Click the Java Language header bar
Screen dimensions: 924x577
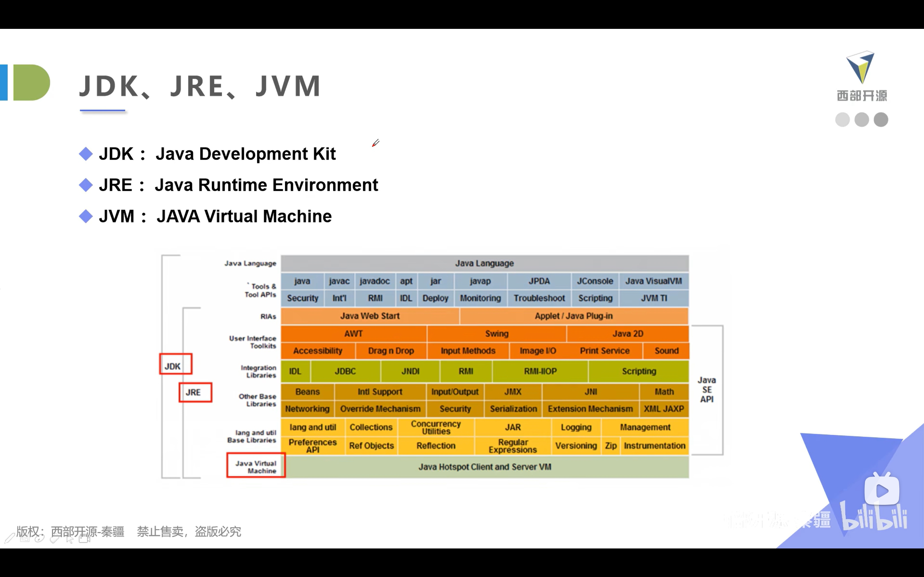484,263
